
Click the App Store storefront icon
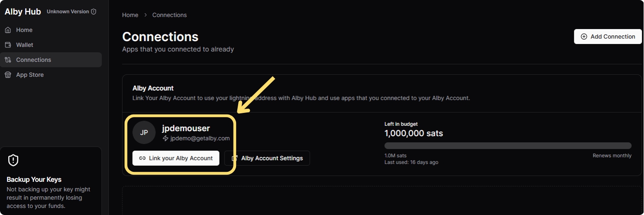click(x=8, y=75)
